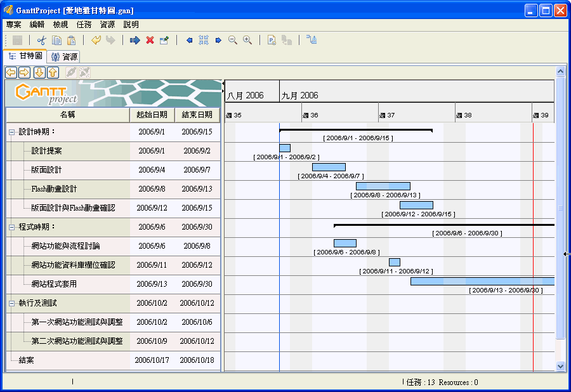The height and width of the screenshot is (392, 571).
Task: Select the 版面設計 task row
Action: coord(114,170)
